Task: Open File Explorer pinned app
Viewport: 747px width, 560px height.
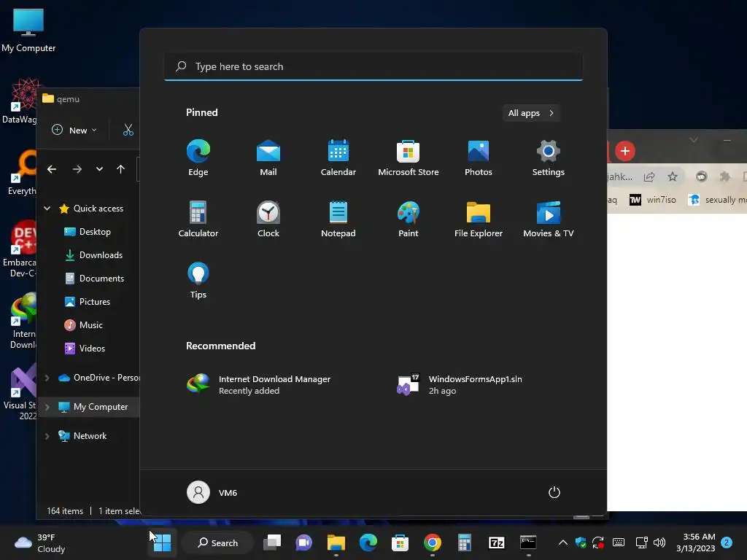Action: 479,219
